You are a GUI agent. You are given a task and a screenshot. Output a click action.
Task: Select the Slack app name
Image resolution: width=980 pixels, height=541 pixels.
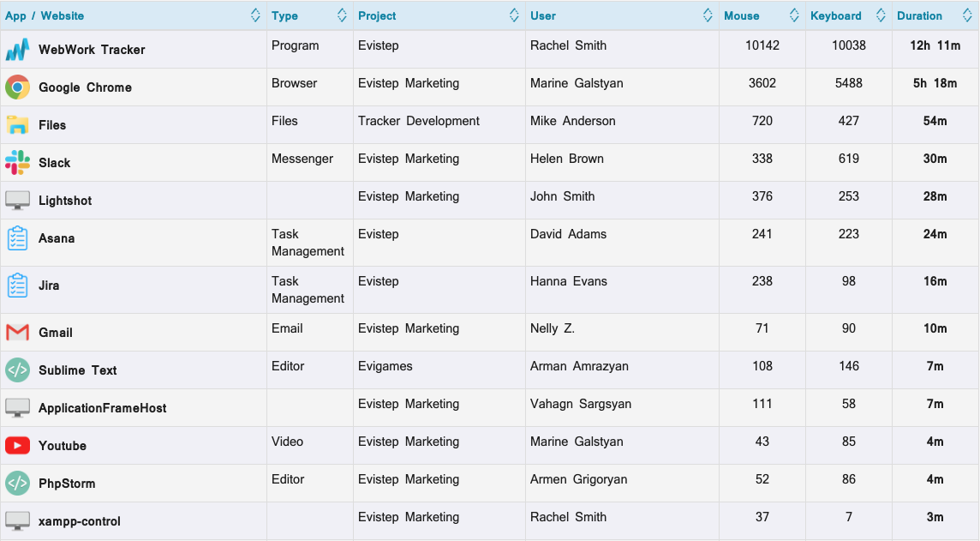pyautogui.click(x=54, y=163)
